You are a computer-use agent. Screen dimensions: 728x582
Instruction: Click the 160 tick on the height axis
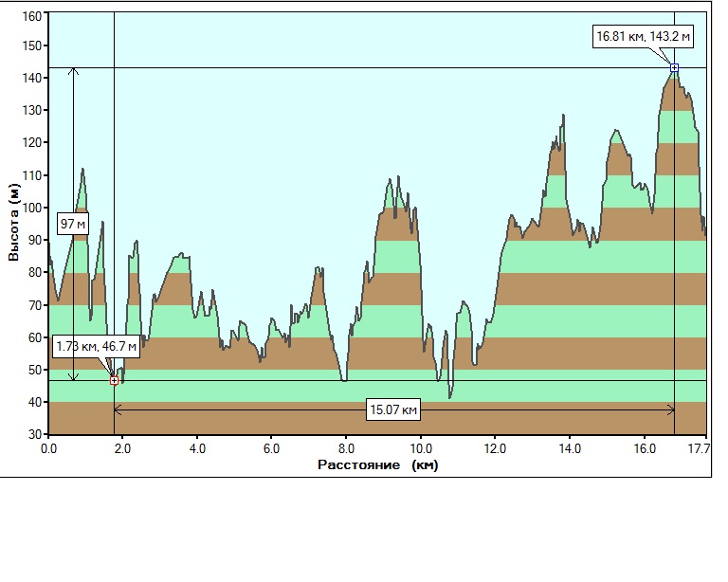pos(33,16)
